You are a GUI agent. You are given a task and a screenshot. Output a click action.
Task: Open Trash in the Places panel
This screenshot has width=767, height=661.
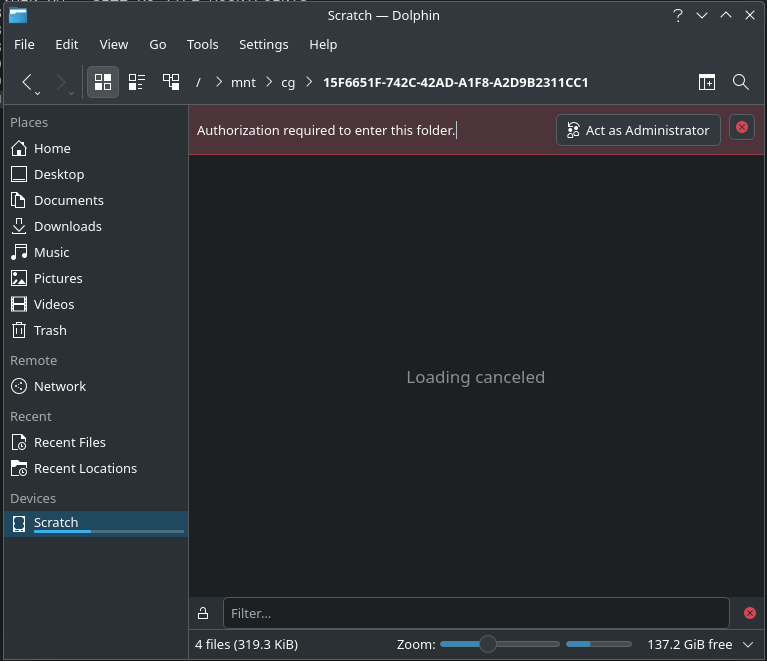pos(50,330)
